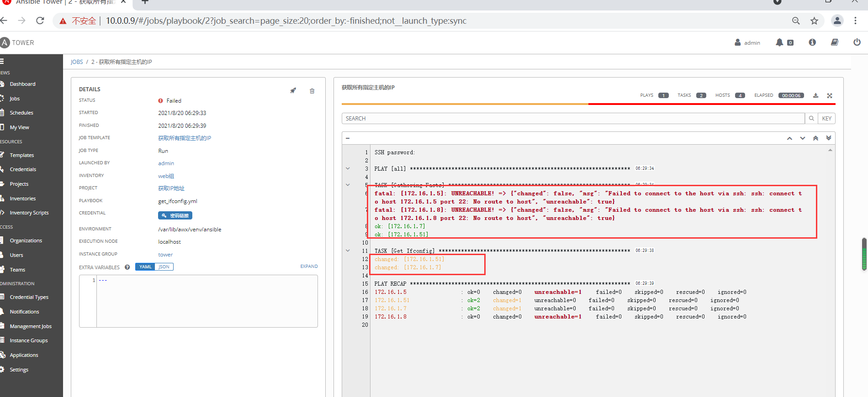Collapse all output with the minus button
868x397 pixels.
(x=348, y=138)
